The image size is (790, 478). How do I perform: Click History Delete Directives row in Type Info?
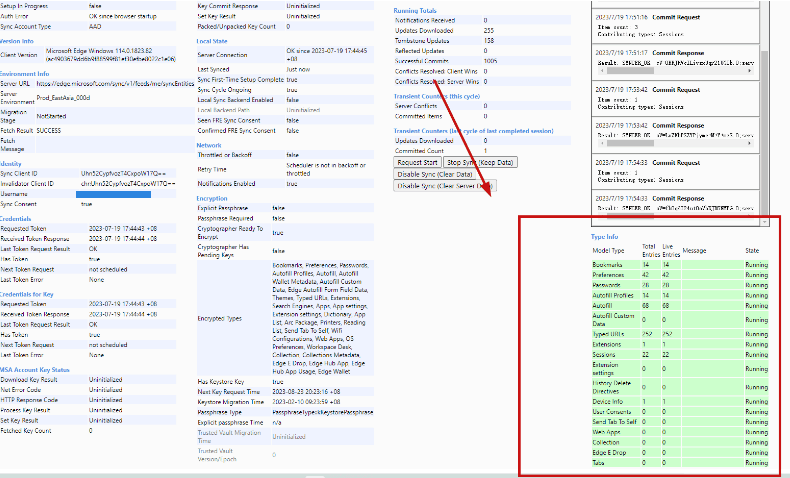(680, 387)
